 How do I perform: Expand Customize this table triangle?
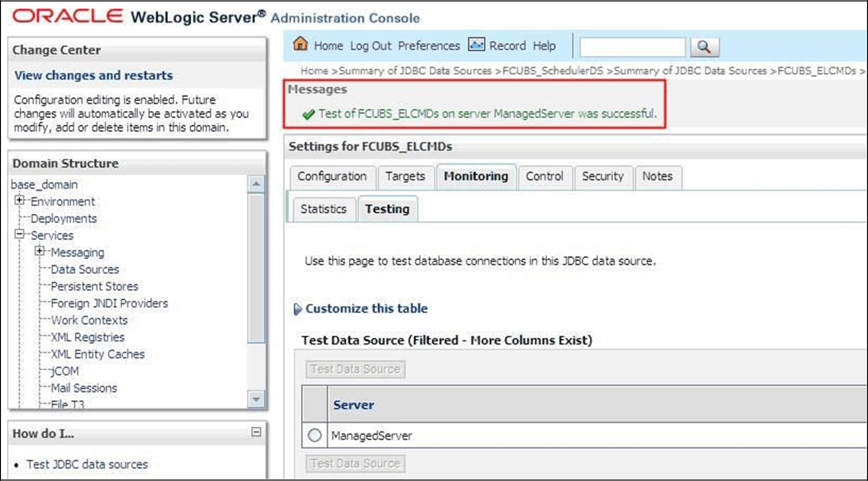[297, 309]
